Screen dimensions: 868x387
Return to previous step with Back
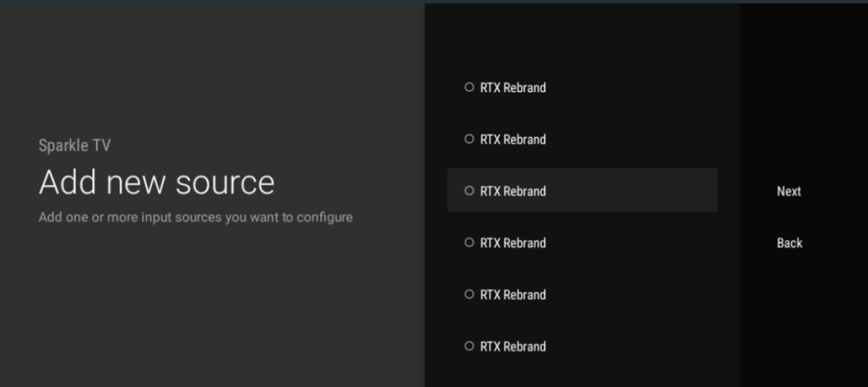(x=789, y=243)
